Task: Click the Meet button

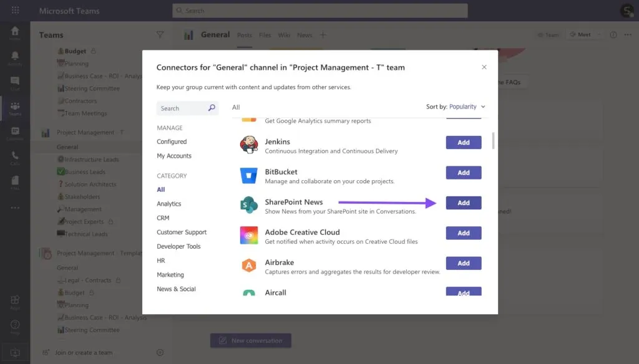Action: [x=580, y=35]
